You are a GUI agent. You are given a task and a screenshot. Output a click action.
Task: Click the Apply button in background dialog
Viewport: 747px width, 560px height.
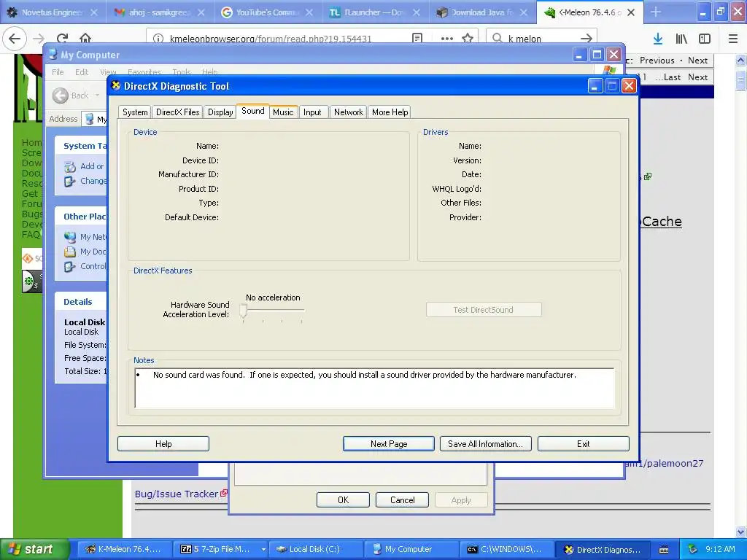tap(461, 500)
